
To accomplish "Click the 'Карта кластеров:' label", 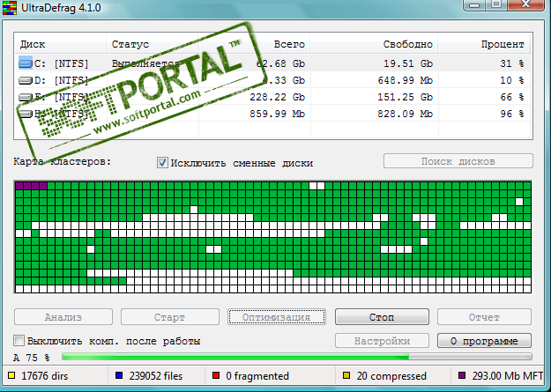I will (63, 161).
